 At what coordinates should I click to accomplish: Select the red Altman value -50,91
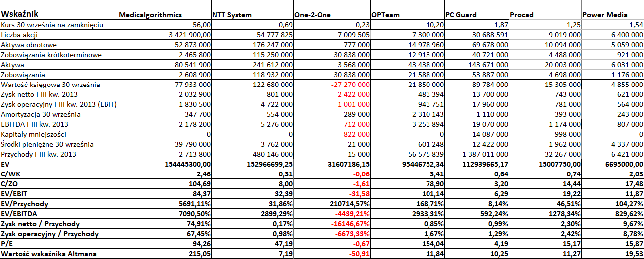[332, 254]
